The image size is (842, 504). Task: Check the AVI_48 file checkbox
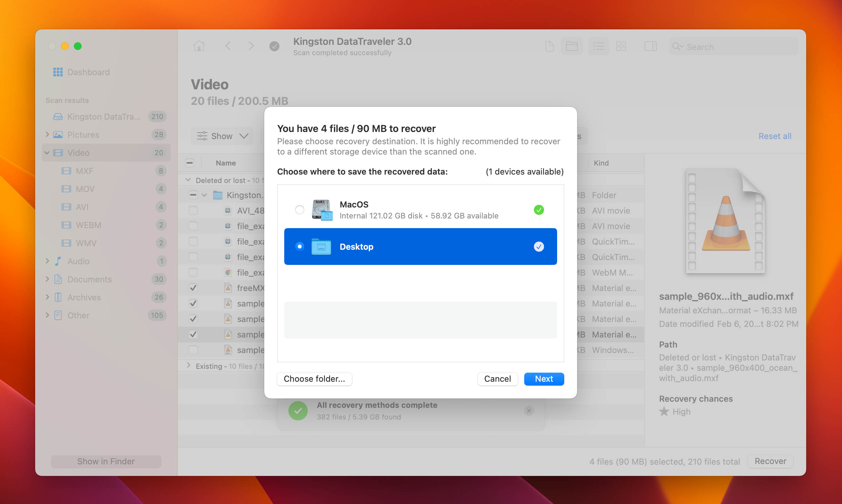tap(193, 211)
